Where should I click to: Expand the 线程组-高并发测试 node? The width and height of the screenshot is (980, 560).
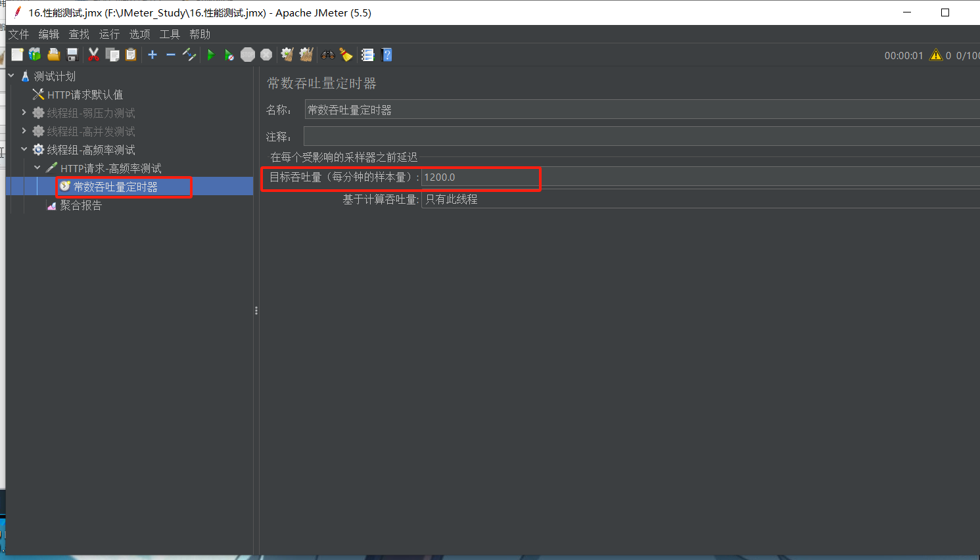click(x=24, y=131)
